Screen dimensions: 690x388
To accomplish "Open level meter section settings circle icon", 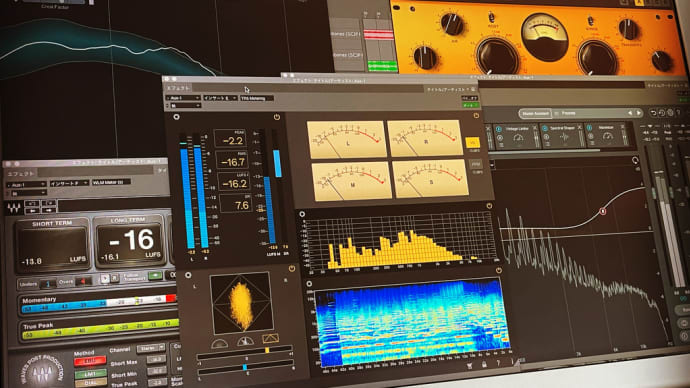I will coord(176,117).
